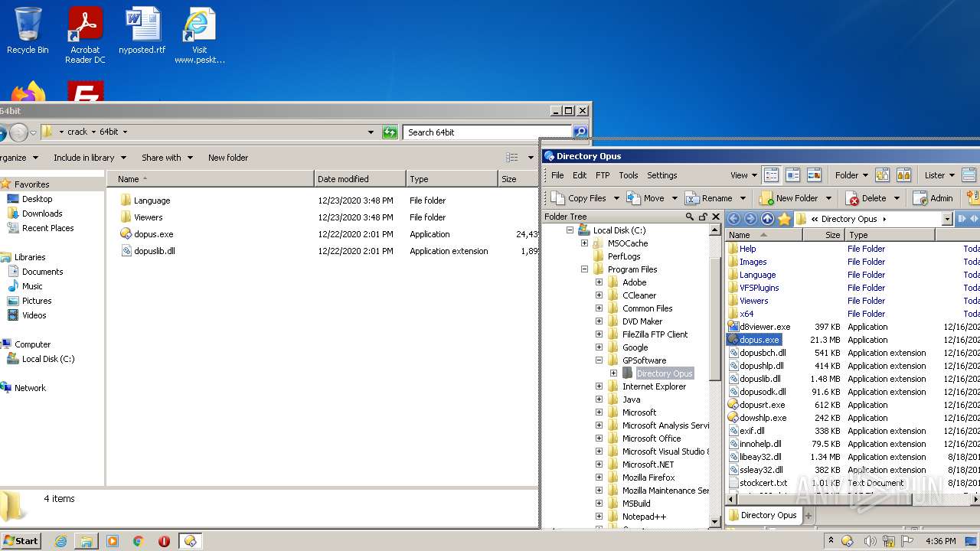This screenshot has height=551, width=980.
Task: Click the New Folder icon in Directory Opus toolbar
Action: (x=766, y=198)
